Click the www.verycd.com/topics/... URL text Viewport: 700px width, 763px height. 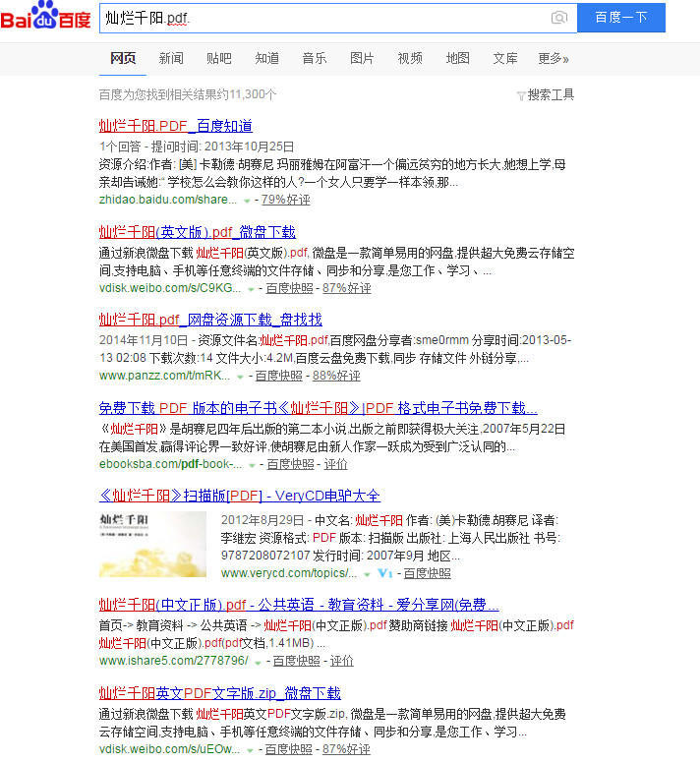coord(289,573)
